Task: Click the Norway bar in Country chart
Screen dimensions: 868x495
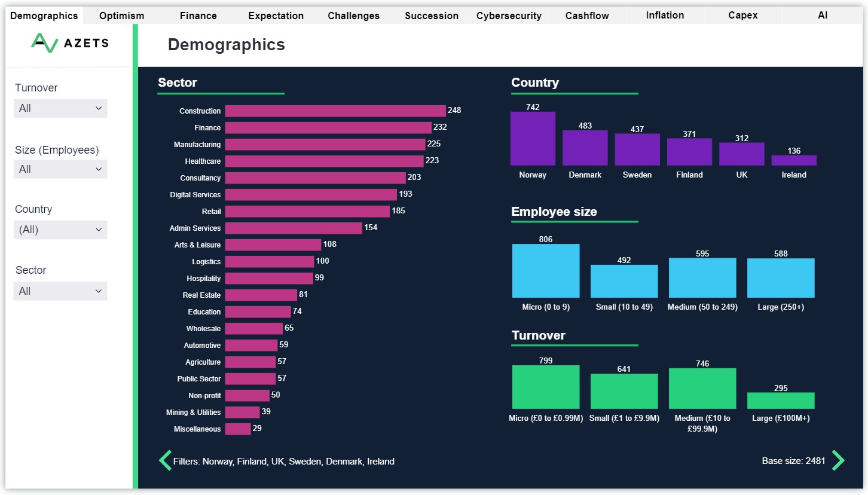Action: point(533,139)
